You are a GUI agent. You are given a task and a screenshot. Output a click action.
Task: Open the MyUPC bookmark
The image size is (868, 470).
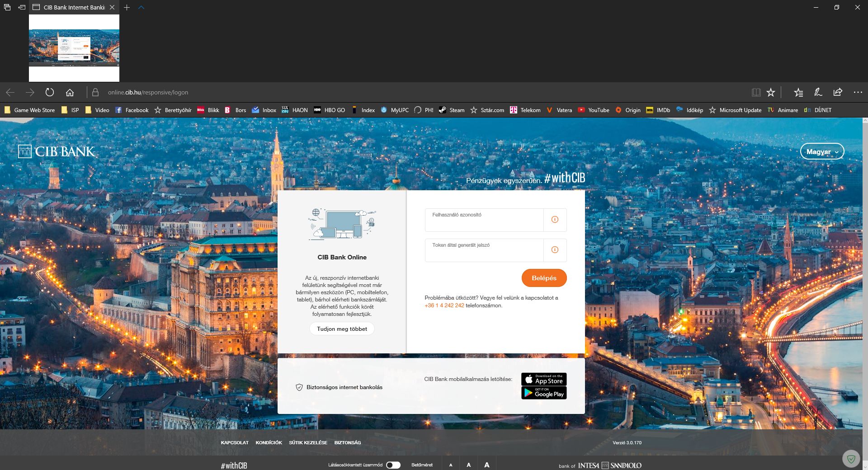pos(394,110)
